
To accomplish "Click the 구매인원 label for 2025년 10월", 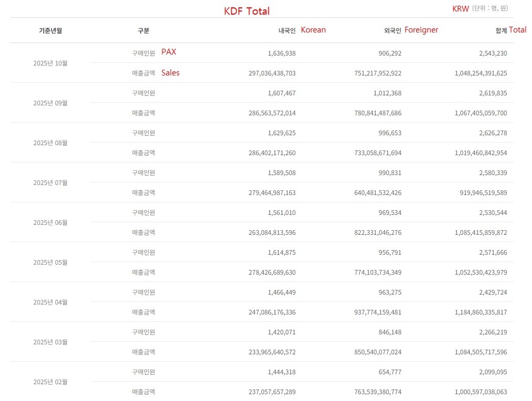I will pos(143,53).
